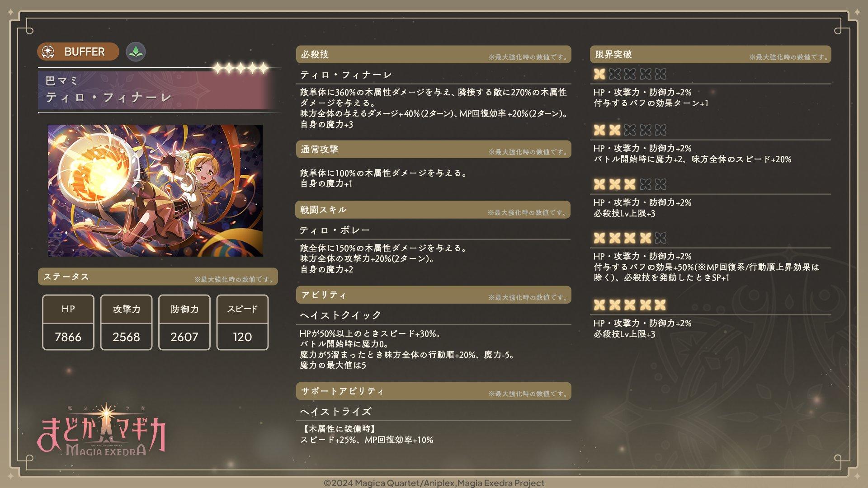Click the three-flower limit break icon row
Screen dimensions: 868x488
click(630, 184)
